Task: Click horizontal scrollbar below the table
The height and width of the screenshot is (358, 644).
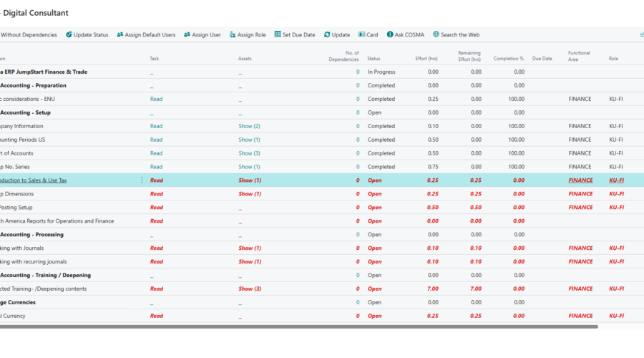Action: [x=298, y=326]
